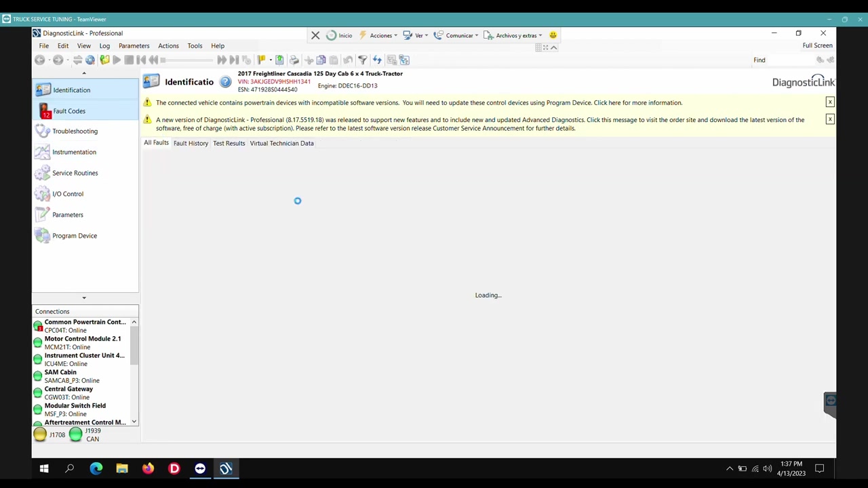Click the blue help icon beside the Identification title
This screenshot has width=868, height=488.
[x=225, y=82]
